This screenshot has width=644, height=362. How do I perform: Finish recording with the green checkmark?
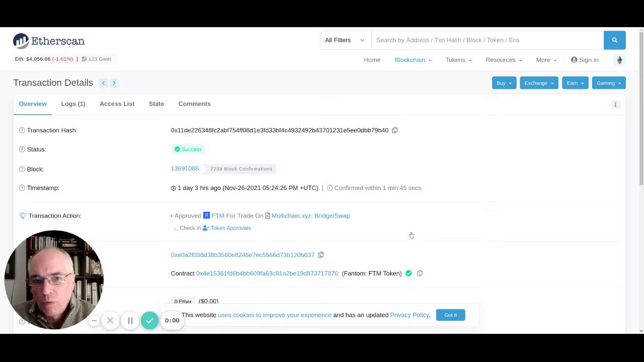pos(149,321)
